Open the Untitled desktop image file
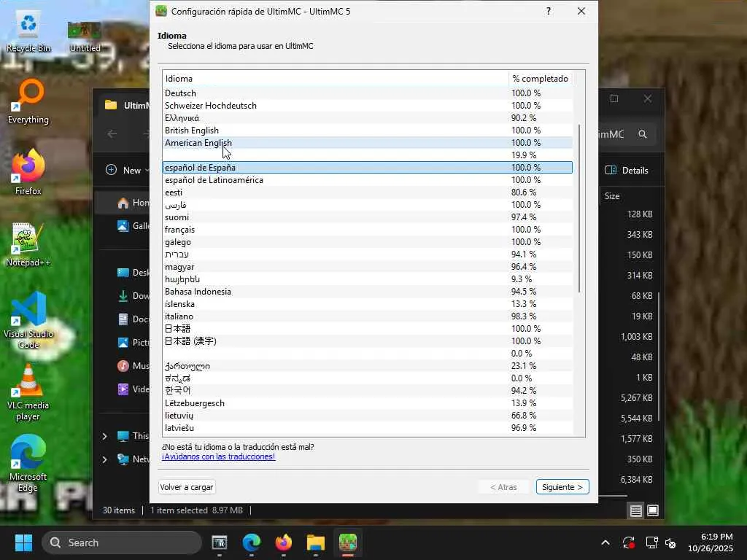Screen dimensions: 747x560 click(x=85, y=36)
